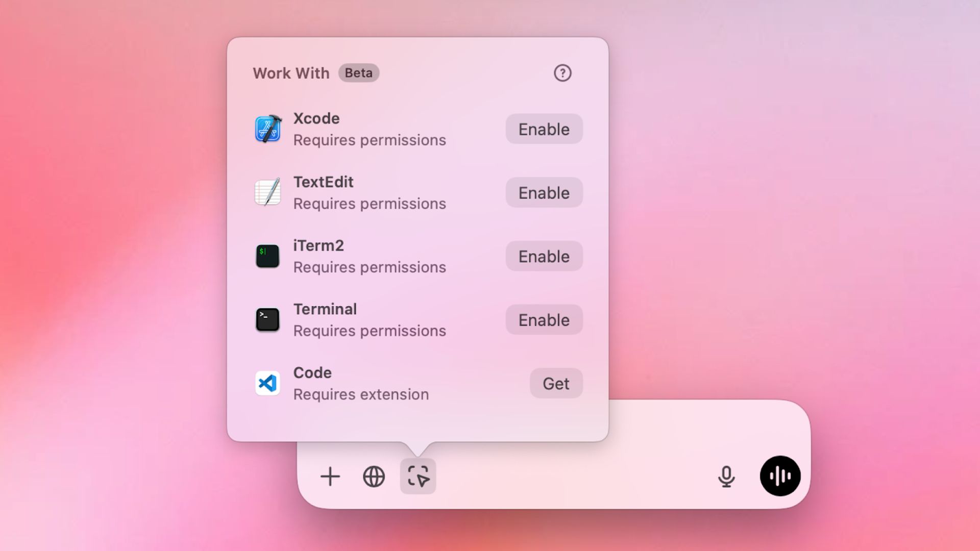
Task: Click the plus button to add app
Action: tap(330, 477)
